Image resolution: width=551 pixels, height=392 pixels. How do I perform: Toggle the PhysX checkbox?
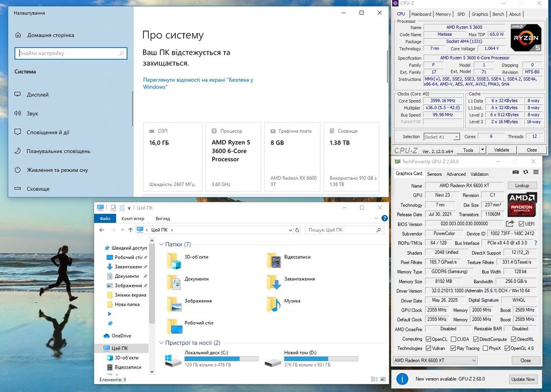(485, 348)
